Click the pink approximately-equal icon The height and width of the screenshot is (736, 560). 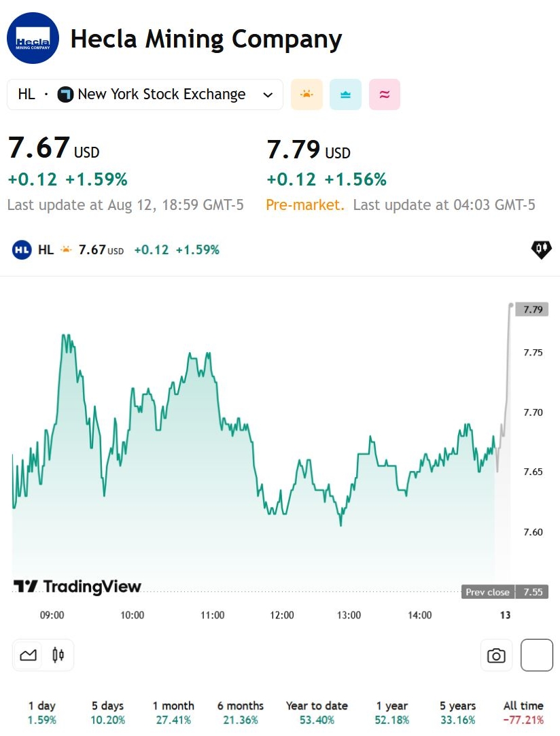tap(385, 94)
